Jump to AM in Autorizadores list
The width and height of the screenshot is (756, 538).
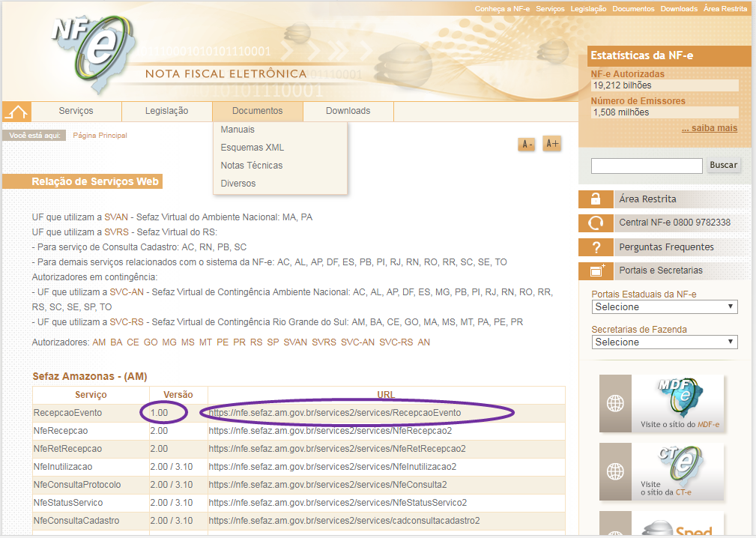(99, 342)
